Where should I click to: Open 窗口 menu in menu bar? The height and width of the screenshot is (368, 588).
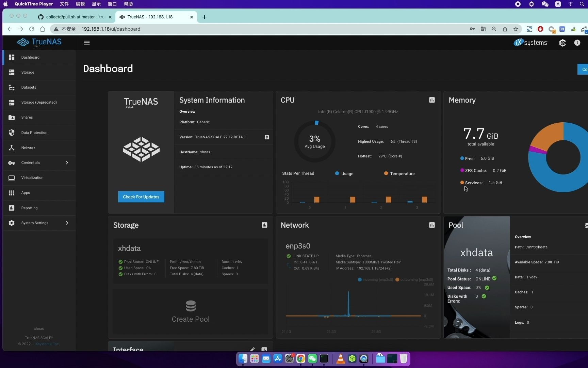click(x=112, y=4)
